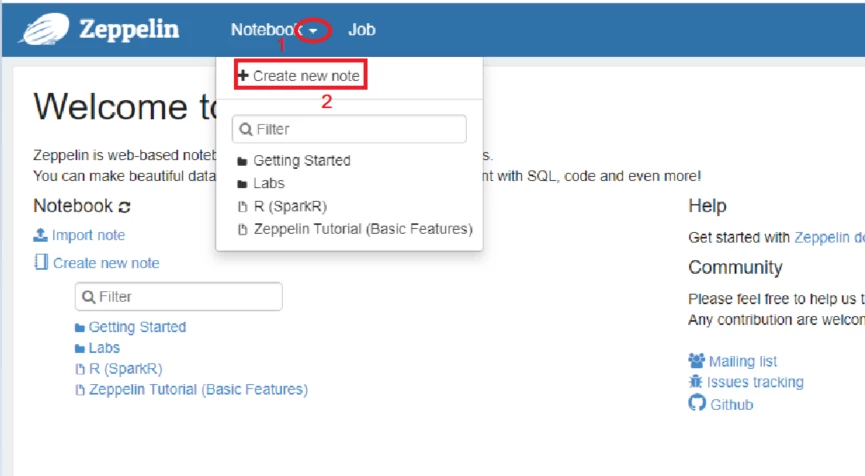Expand the Labs folder on home page list

(98, 348)
